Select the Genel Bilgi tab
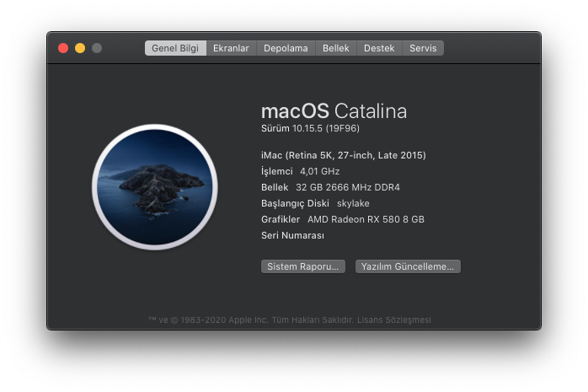 pos(175,48)
